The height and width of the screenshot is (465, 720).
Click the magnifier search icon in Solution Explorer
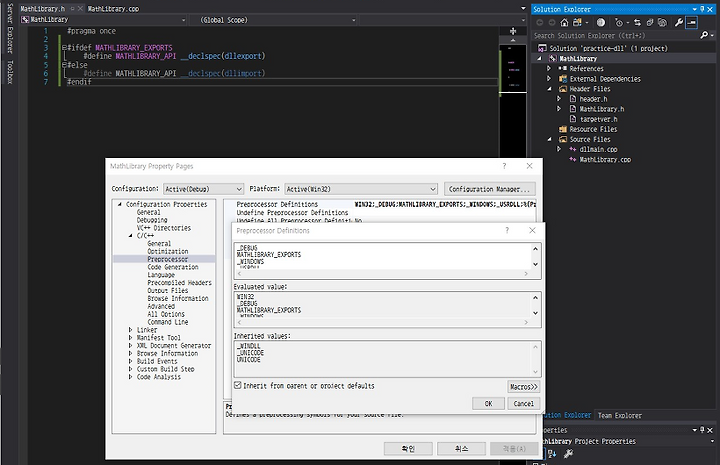pos(704,35)
